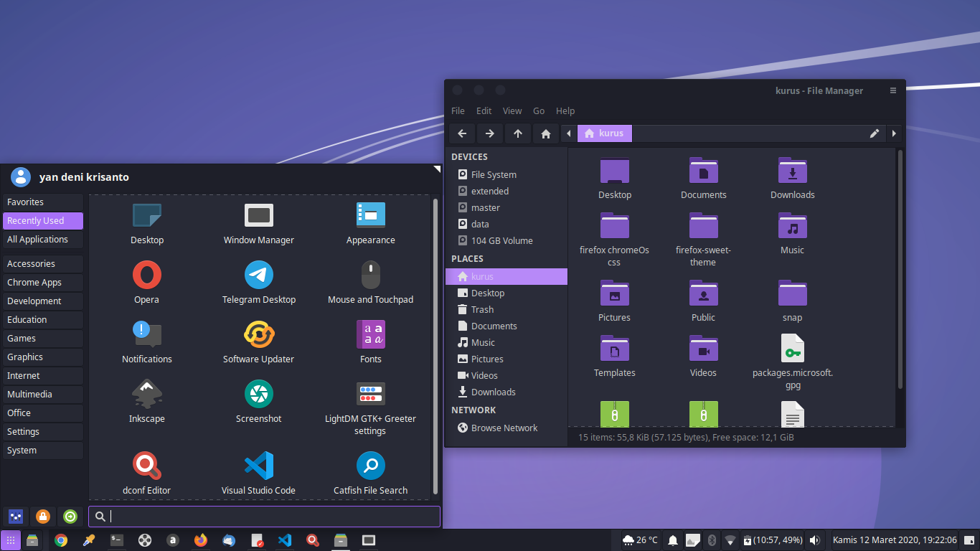Expand hidden breadcrumbs with the left chevron
This screenshot has width=980, height=551.
[569, 133]
